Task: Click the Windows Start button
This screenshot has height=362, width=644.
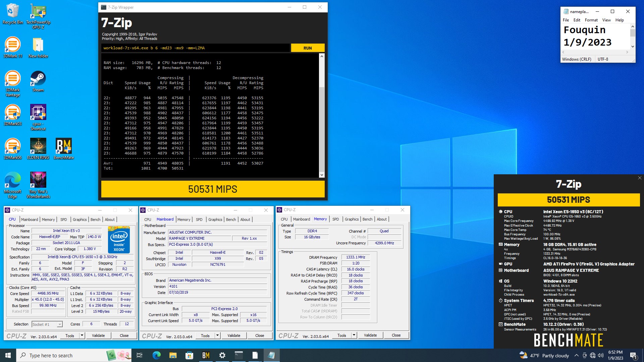Action: (8, 355)
